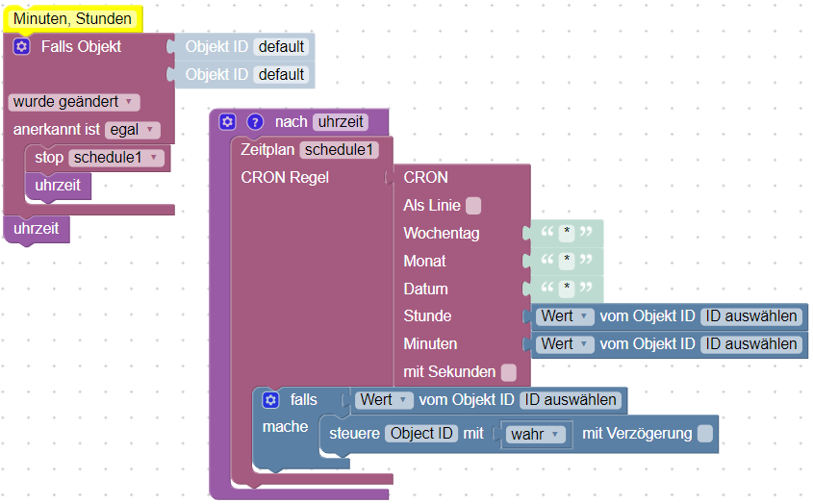Show help for nach uhrzeit function
813x504 pixels.
pyautogui.click(x=255, y=122)
